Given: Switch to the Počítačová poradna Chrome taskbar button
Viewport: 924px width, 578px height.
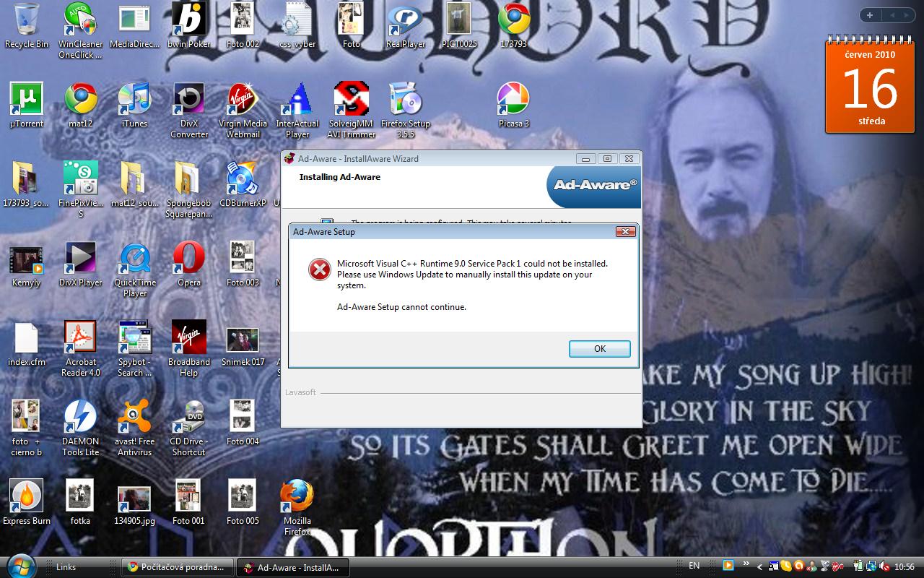Looking at the screenshot, I should [x=178, y=567].
